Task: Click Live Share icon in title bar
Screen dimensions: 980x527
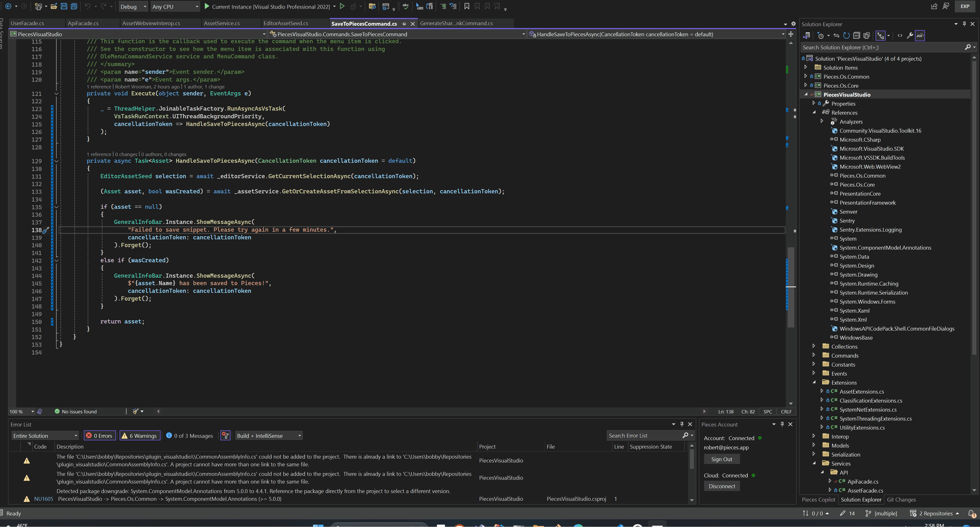Action: point(934,6)
